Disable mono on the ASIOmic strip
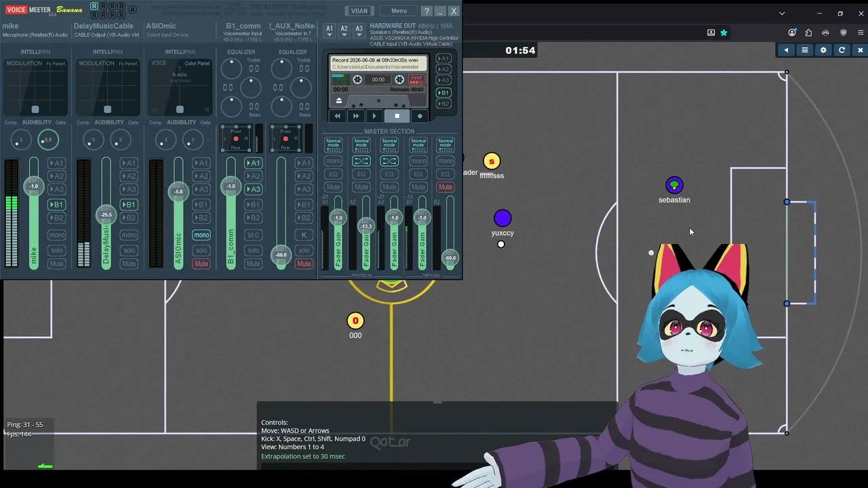868x488 pixels. (x=201, y=235)
